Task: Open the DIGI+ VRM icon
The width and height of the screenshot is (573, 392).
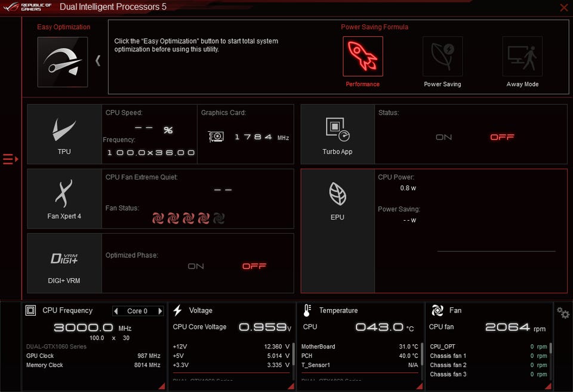Action: pyautogui.click(x=64, y=258)
